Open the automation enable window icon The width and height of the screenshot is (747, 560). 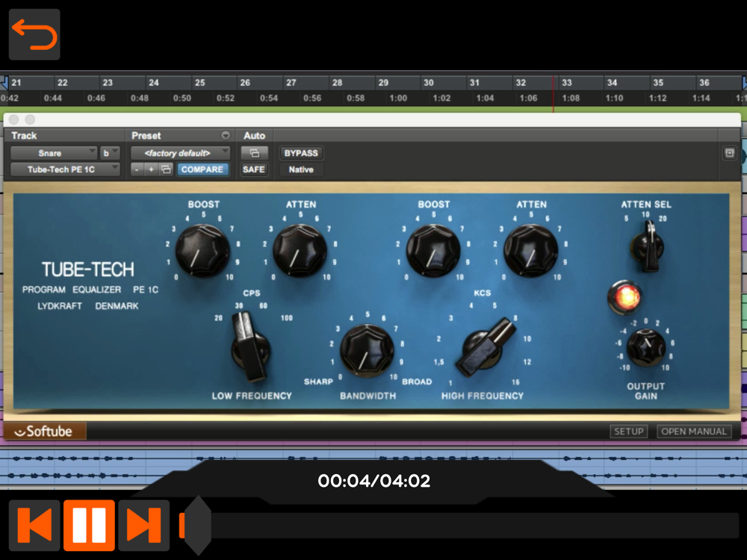[254, 153]
